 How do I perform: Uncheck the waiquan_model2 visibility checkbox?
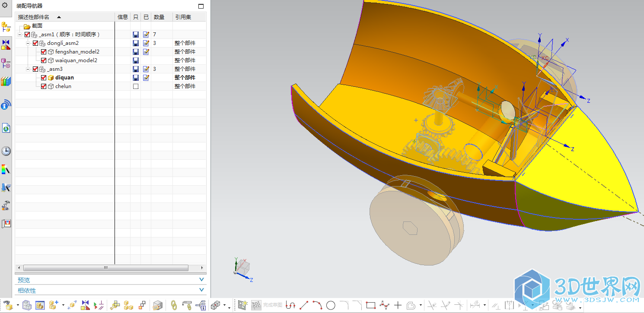(x=44, y=60)
